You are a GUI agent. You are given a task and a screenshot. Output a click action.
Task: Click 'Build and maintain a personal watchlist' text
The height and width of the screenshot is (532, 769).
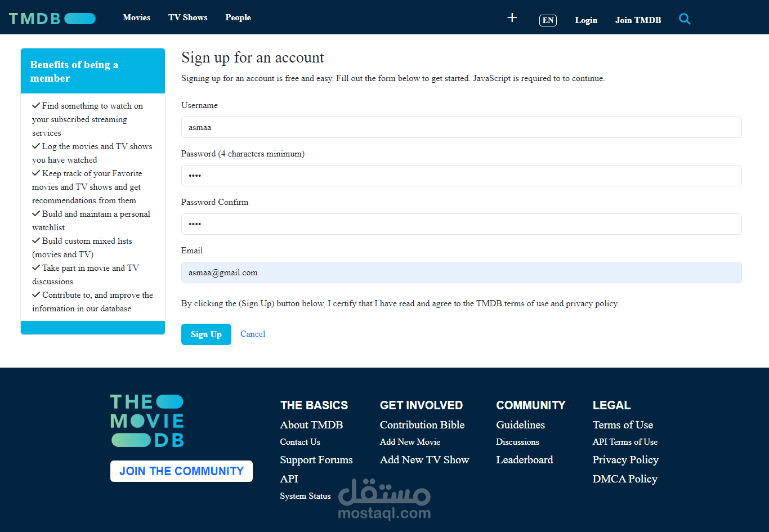91,221
